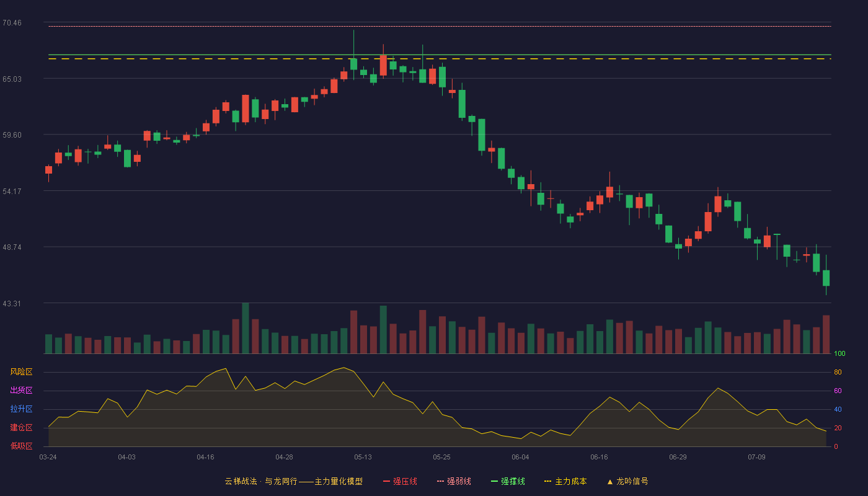868x496 pixels.
Task: Toggle the 强撑线 legend entry
Action: 508,481
